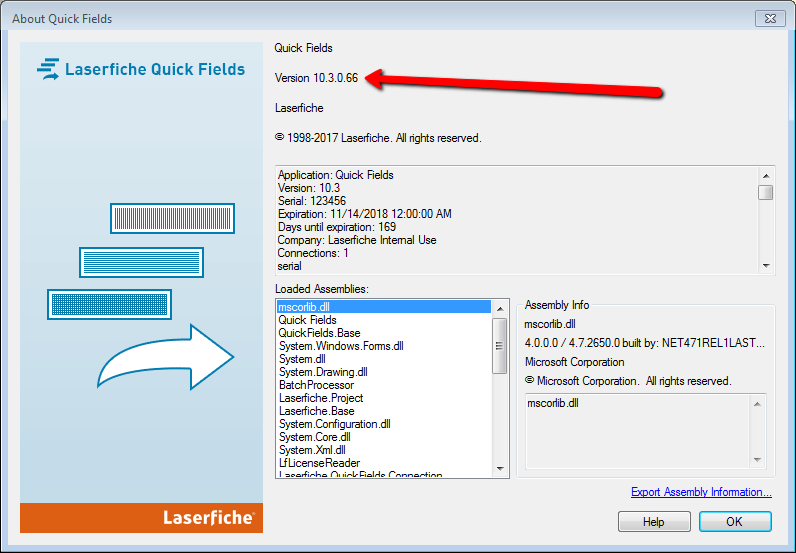The width and height of the screenshot is (796, 553).
Task: Click Company: Laserfiche Internal Use line
Action: click(357, 240)
